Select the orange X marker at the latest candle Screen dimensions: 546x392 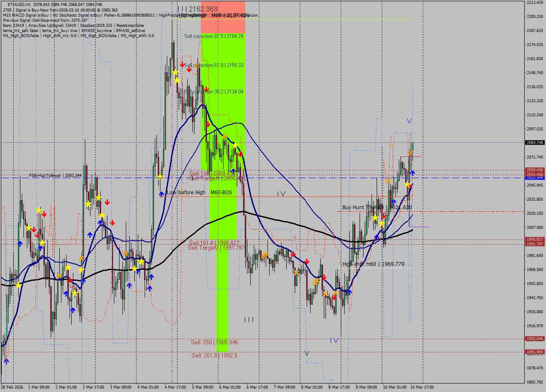410,152
